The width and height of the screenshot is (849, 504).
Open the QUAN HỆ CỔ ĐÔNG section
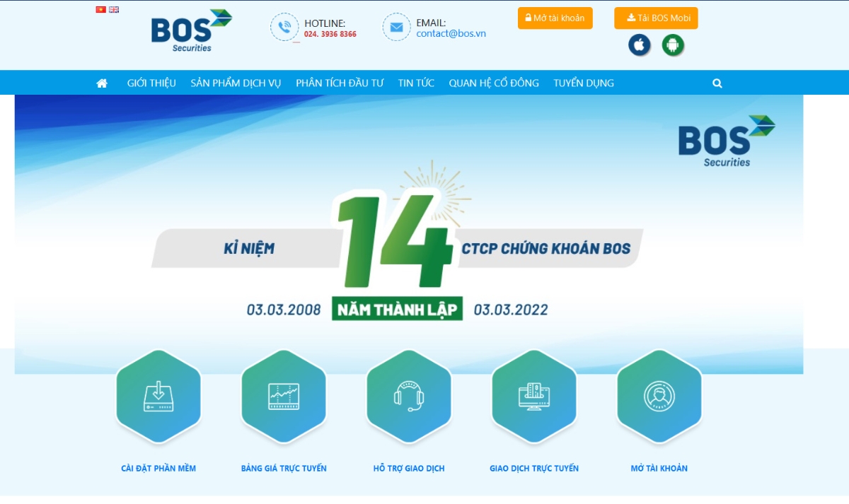point(492,83)
